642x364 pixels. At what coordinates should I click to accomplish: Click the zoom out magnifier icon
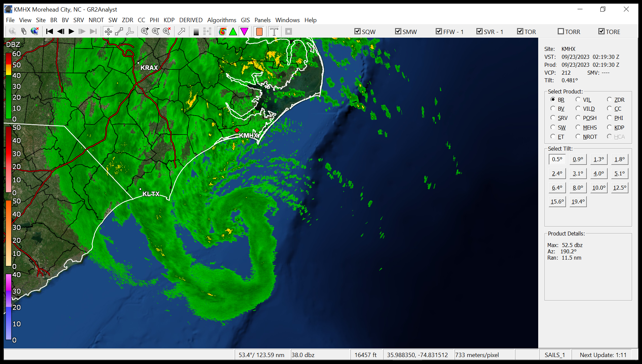pyautogui.click(x=156, y=31)
